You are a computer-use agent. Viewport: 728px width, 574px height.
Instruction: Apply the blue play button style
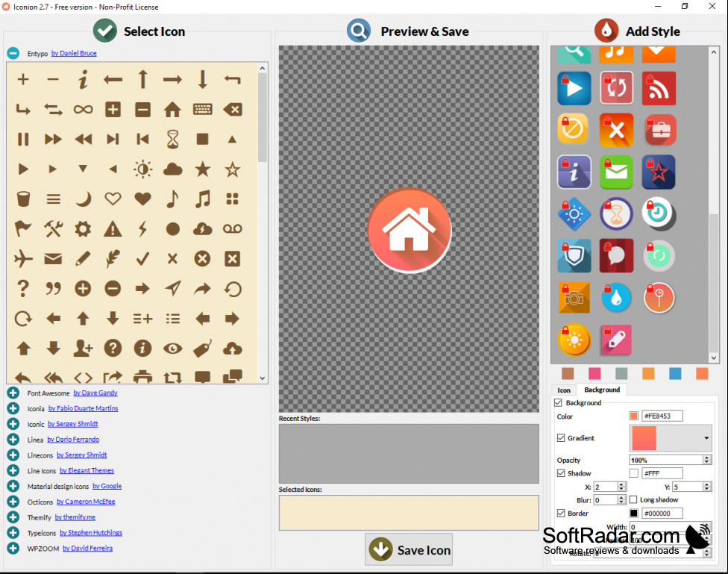(574, 88)
